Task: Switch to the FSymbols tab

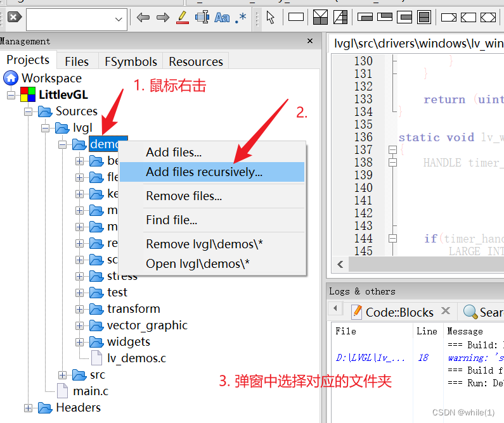Action: click(131, 61)
